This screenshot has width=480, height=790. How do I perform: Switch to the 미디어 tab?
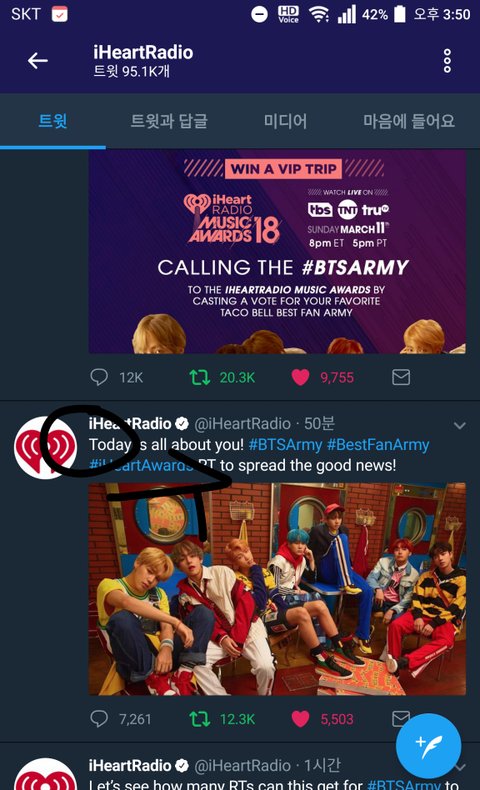pos(285,121)
